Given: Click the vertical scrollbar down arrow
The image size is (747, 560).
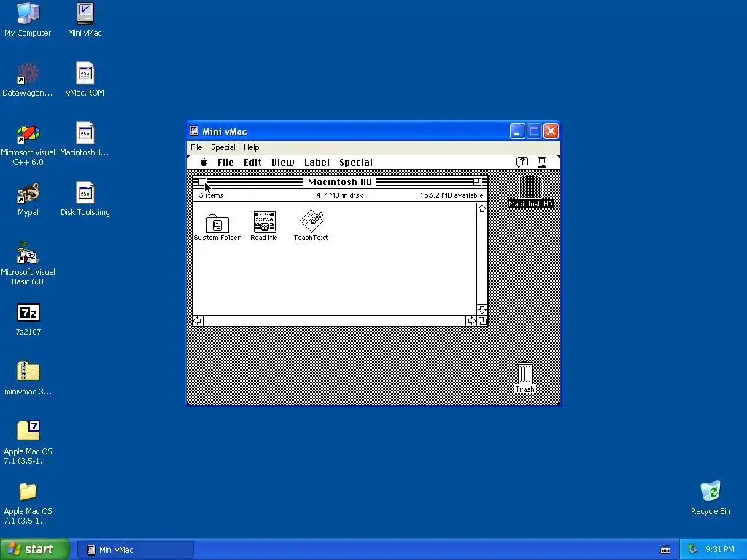Looking at the screenshot, I should point(482,309).
